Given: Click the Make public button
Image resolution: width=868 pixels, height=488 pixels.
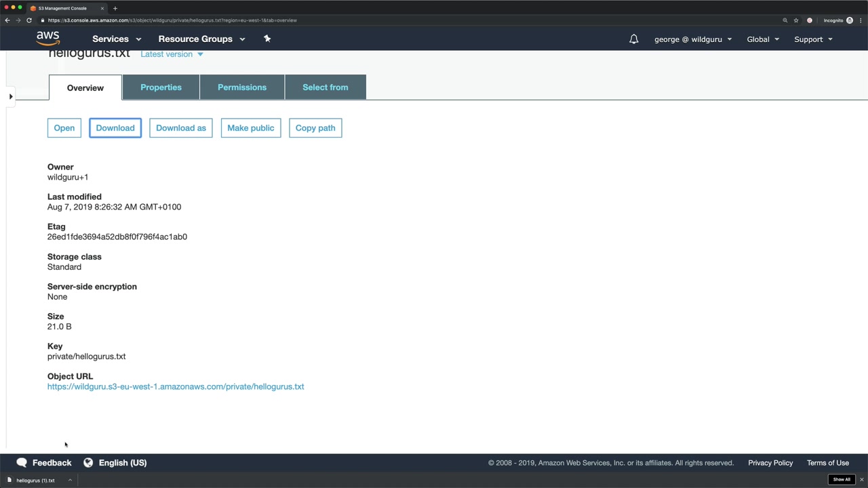Looking at the screenshot, I should [251, 128].
